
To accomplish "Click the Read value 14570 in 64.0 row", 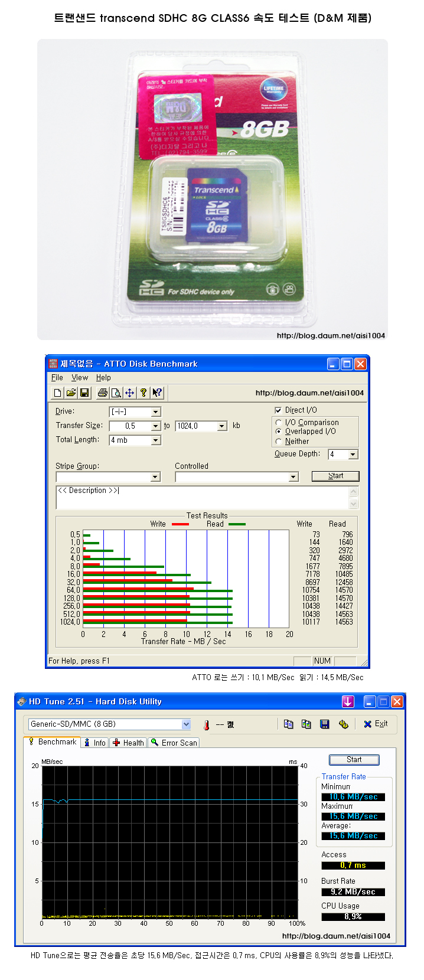I will 344,590.
